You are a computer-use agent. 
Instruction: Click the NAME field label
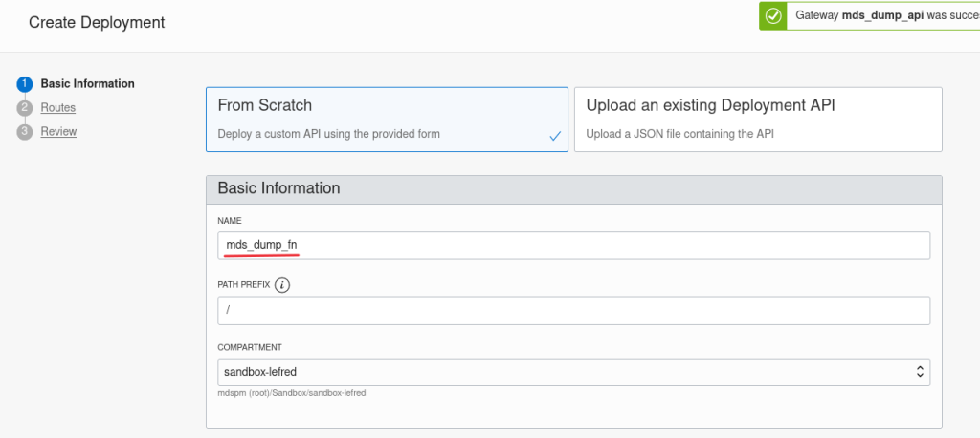coord(230,221)
